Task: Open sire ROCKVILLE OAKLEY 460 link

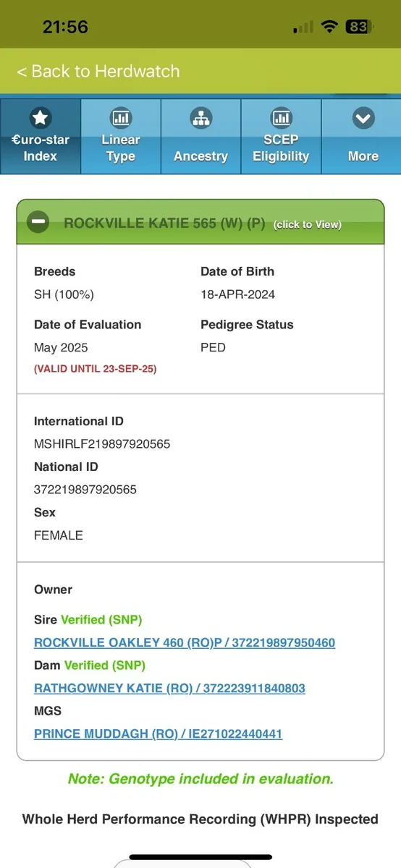Action: point(185,642)
